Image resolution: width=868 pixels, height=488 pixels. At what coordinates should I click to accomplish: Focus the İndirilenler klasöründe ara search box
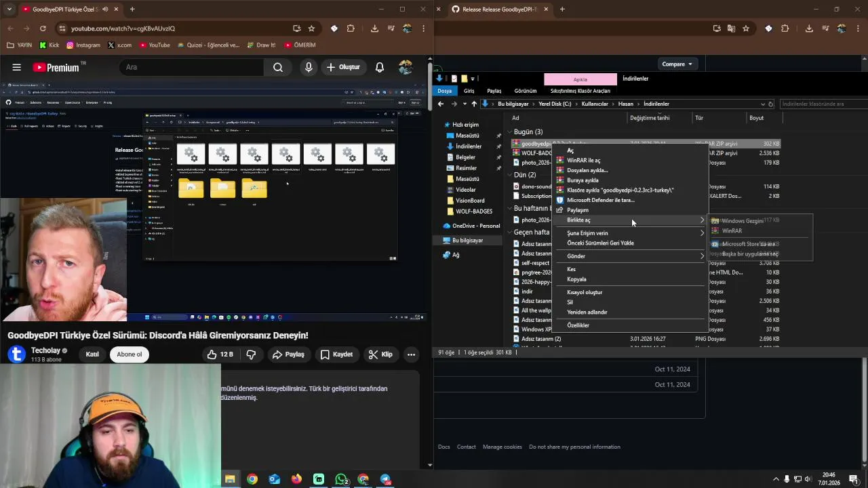pos(823,104)
